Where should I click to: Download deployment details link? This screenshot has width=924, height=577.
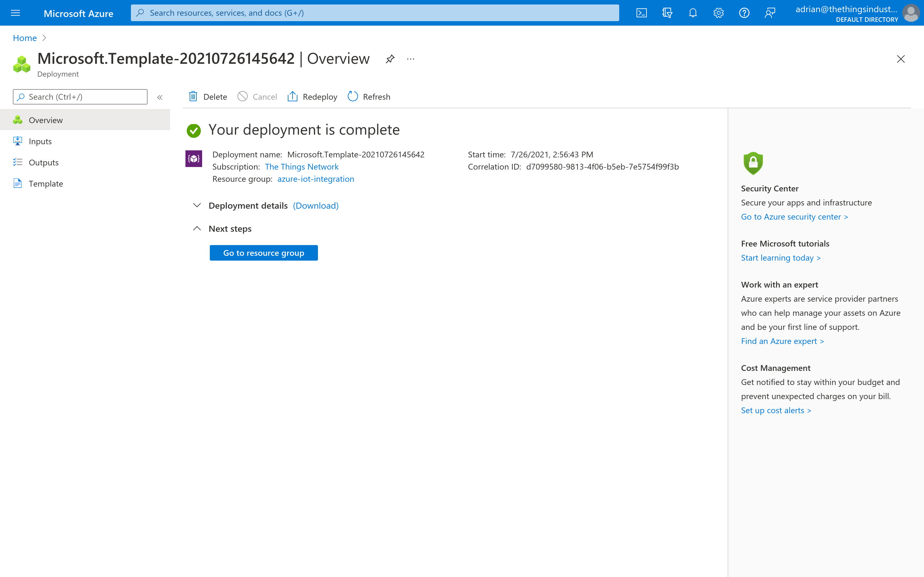point(316,205)
